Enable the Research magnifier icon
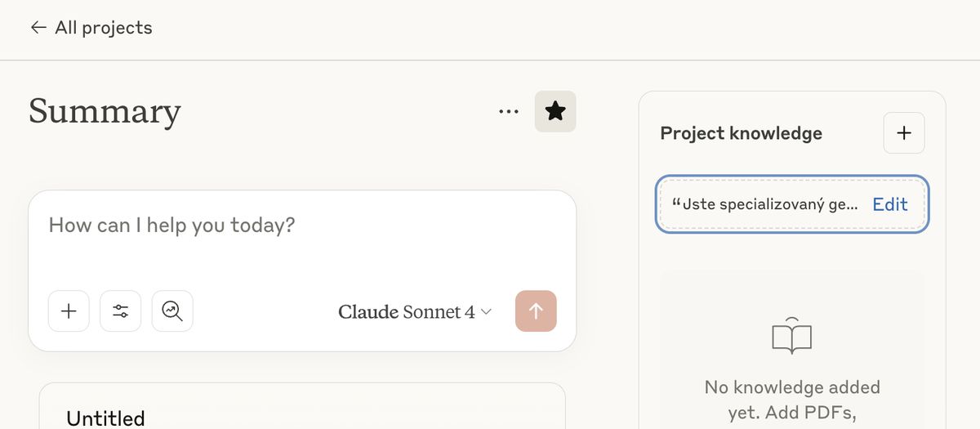This screenshot has width=980, height=429. (172, 311)
